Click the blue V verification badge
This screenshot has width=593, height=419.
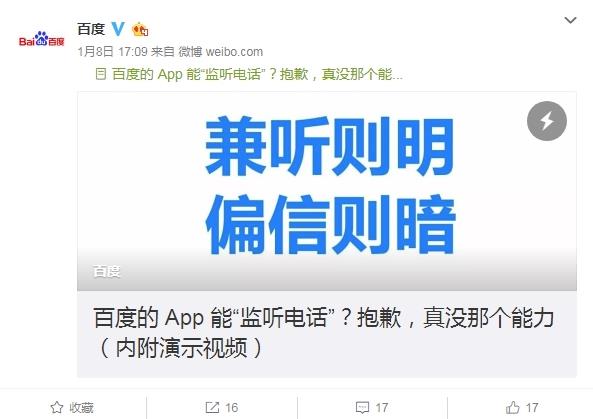point(118,29)
